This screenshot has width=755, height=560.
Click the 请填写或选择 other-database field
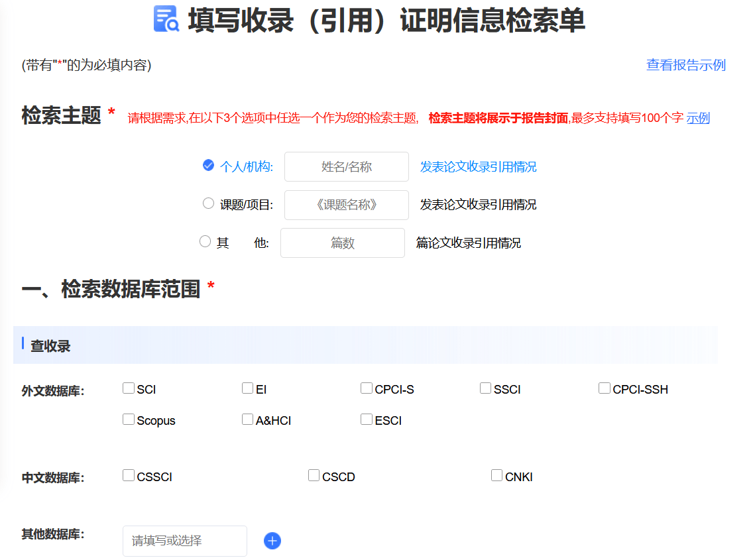184,541
